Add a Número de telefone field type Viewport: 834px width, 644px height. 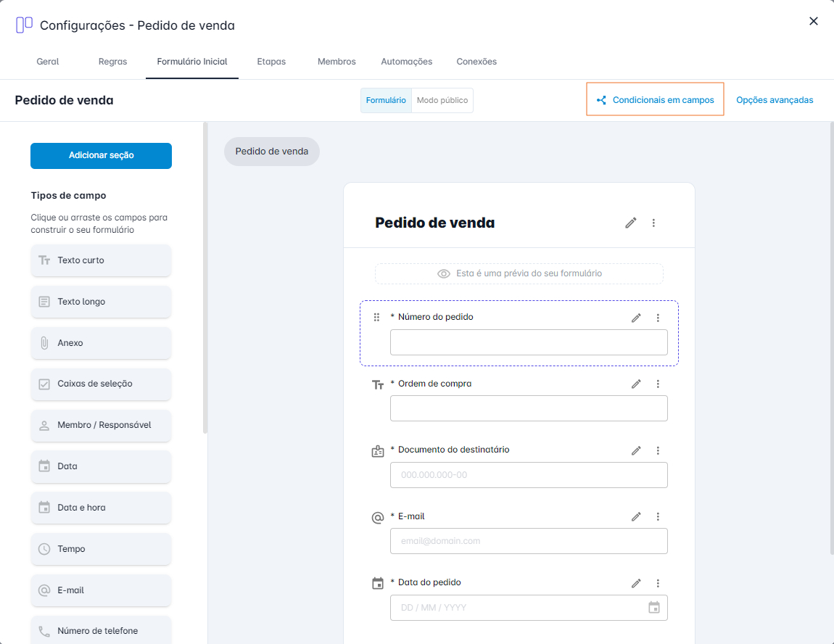[x=101, y=631]
